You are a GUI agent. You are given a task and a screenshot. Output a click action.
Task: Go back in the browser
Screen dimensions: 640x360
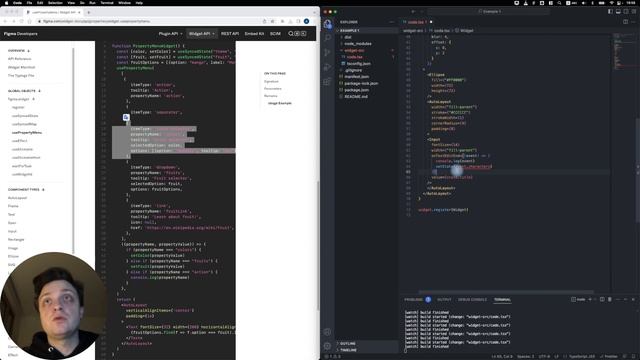point(6,21)
